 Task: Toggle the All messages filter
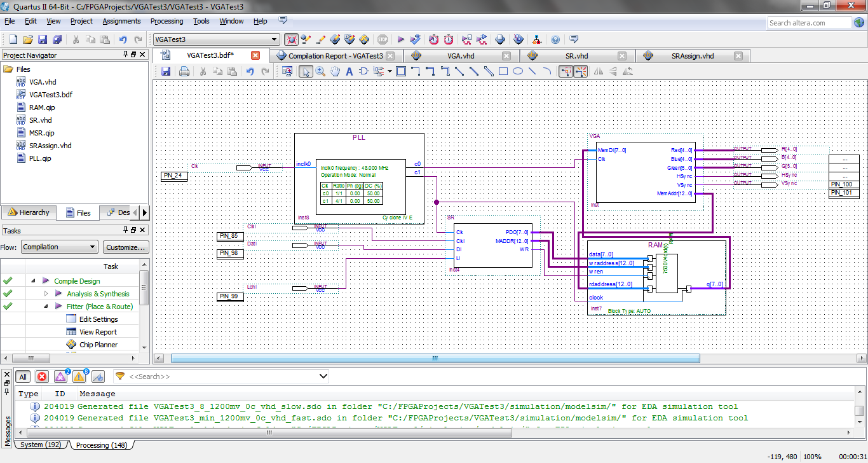[23, 377]
